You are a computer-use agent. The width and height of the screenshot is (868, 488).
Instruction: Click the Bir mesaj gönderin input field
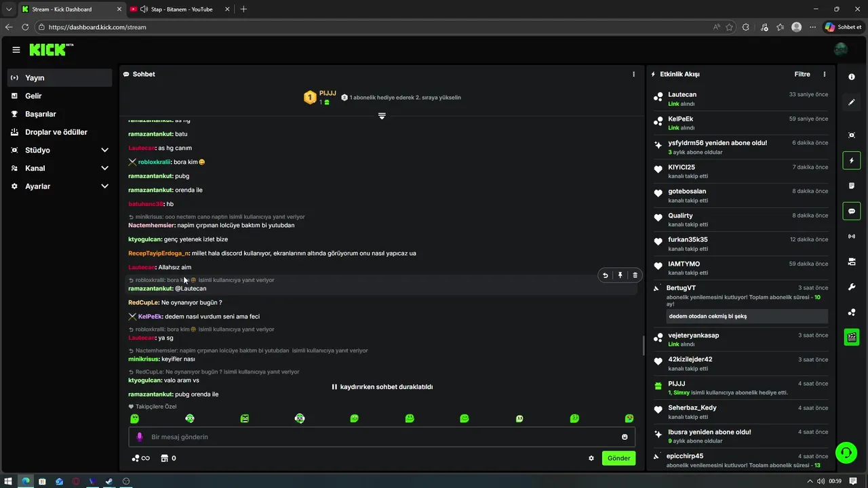[382, 437]
